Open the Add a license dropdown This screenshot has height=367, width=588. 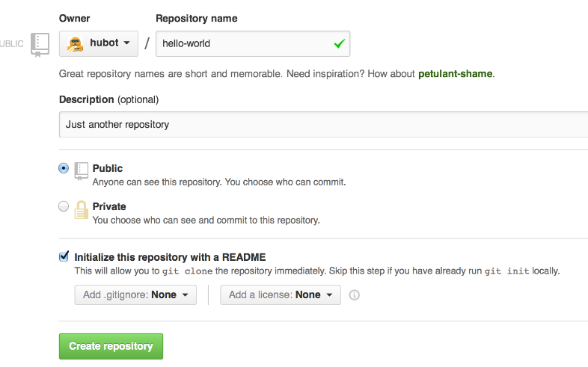pos(281,295)
